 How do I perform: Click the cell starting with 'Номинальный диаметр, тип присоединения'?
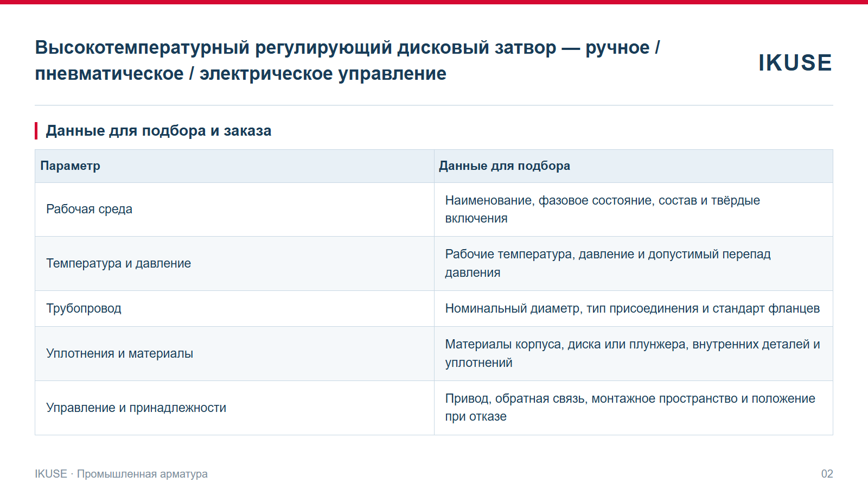[x=634, y=309]
